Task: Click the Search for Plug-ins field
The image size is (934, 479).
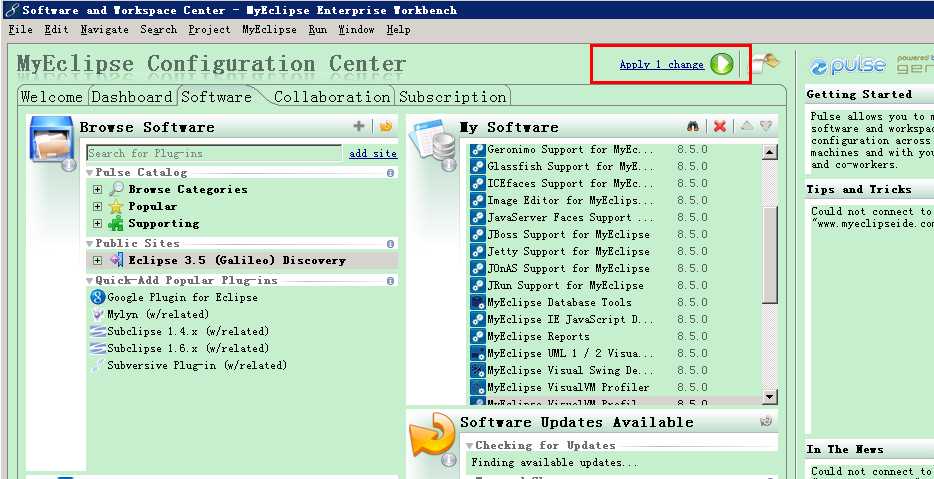Action: [x=214, y=153]
